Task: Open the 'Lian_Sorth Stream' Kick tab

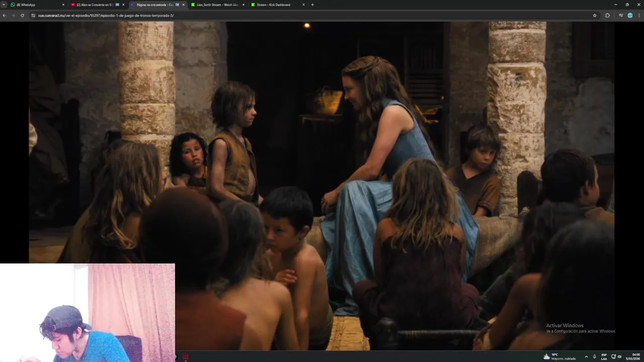Action: [x=217, y=5]
